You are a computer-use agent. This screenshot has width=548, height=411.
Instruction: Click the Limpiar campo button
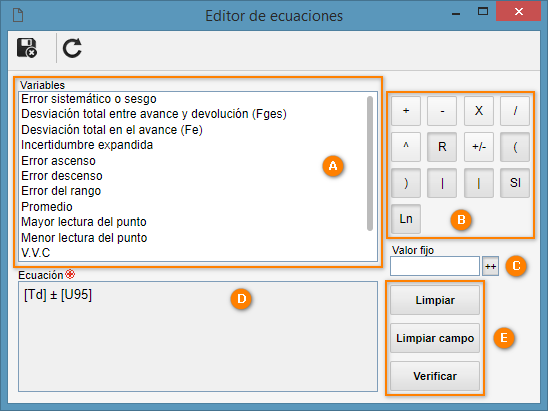tap(435, 338)
